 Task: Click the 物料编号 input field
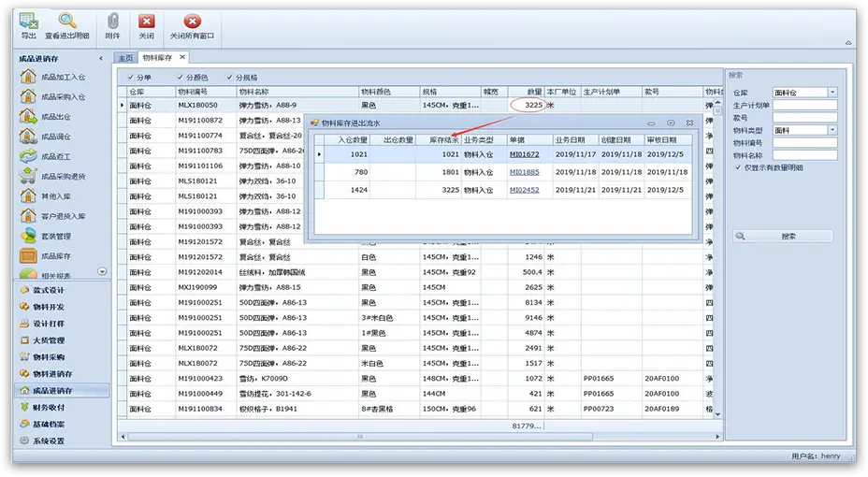[805, 143]
